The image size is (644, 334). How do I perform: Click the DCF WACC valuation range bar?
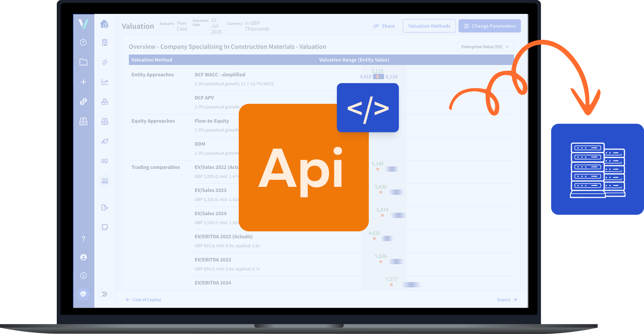click(x=378, y=77)
